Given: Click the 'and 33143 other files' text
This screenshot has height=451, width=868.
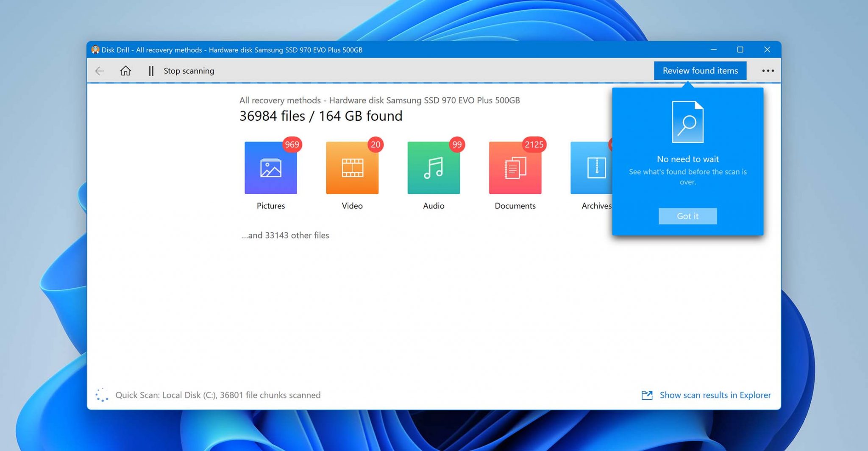Looking at the screenshot, I should click(x=285, y=235).
